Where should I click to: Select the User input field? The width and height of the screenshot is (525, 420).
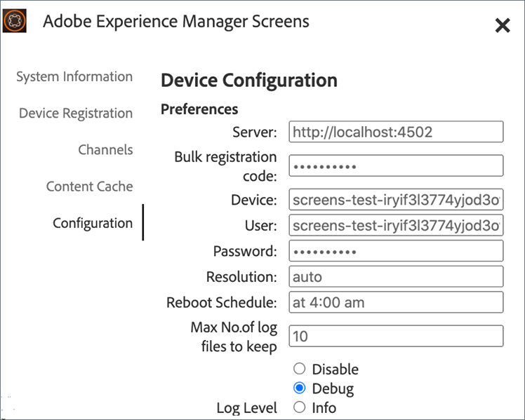point(396,226)
